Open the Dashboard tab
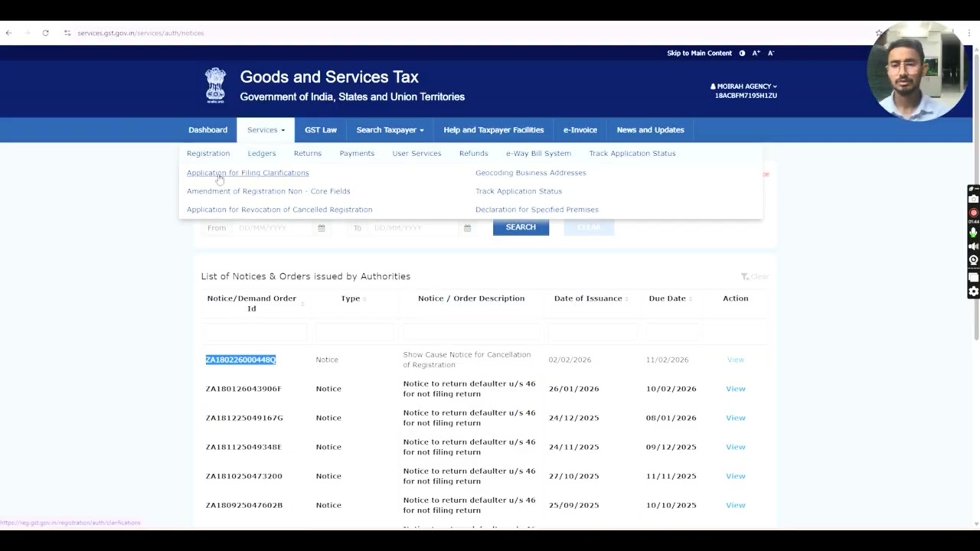The height and width of the screenshot is (551, 980). click(208, 130)
